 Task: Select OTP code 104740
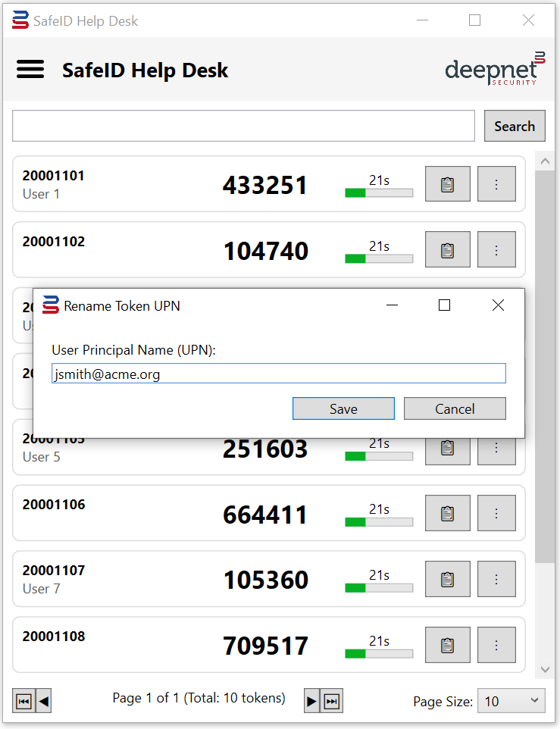coord(266,251)
